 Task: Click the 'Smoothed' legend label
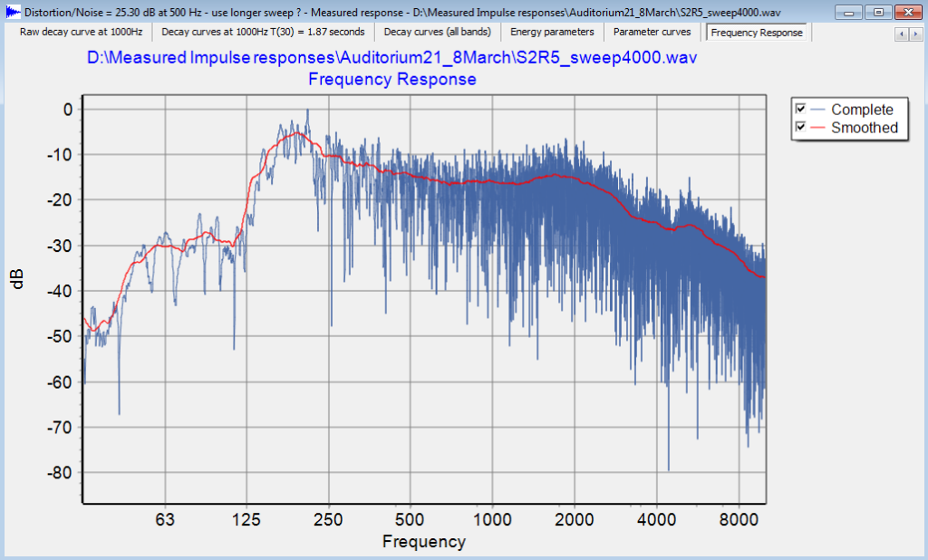pos(865,127)
